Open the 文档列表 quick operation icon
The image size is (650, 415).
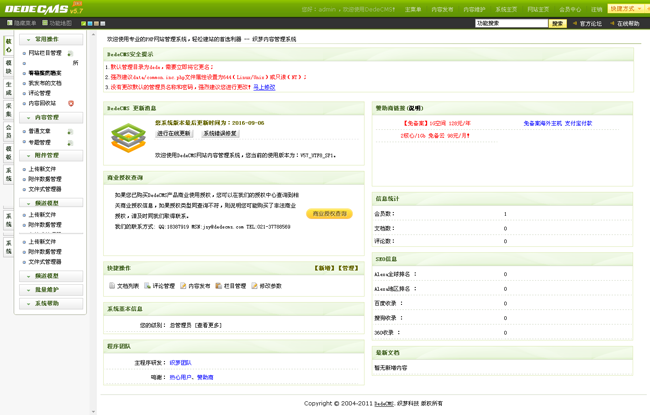tap(112, 286)
